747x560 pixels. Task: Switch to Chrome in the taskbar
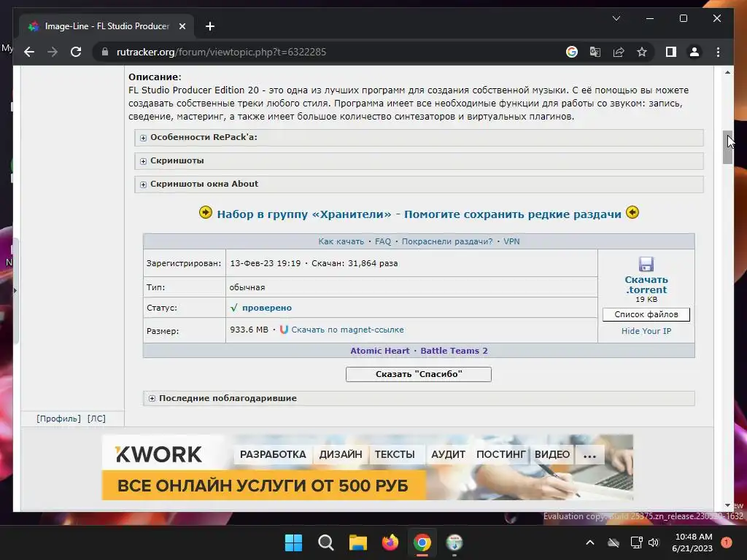[x=422, y=542]
